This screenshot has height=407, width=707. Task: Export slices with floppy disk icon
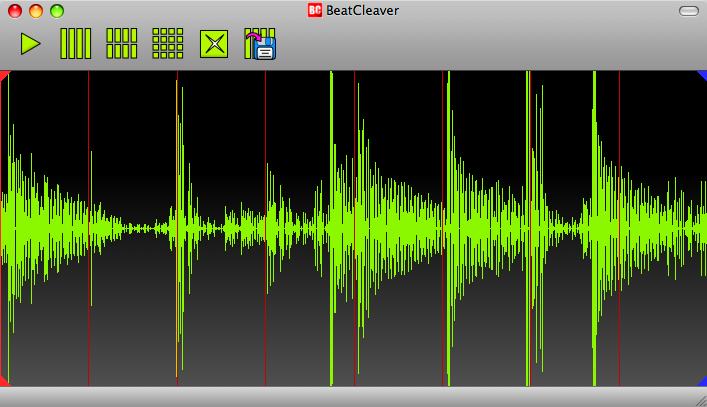260,44
